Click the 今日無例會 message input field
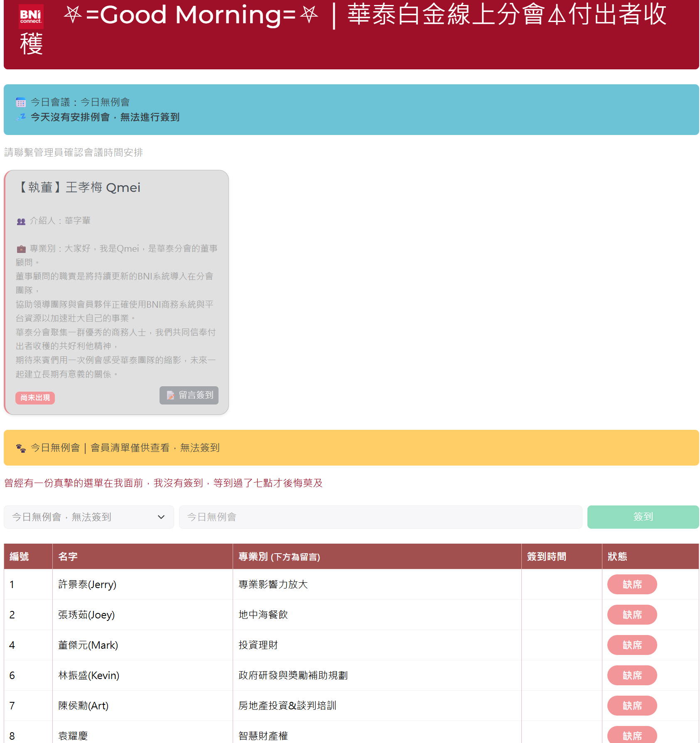 coord(381,517)
